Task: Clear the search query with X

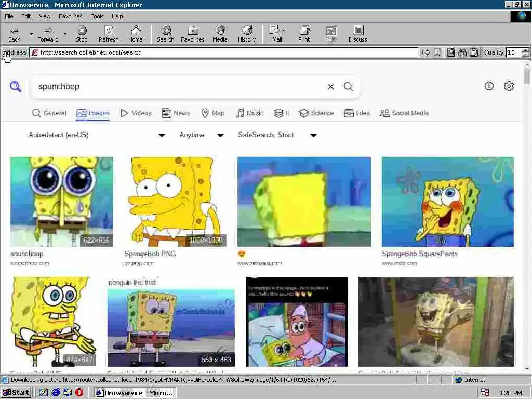Action: tap(330, 87)
